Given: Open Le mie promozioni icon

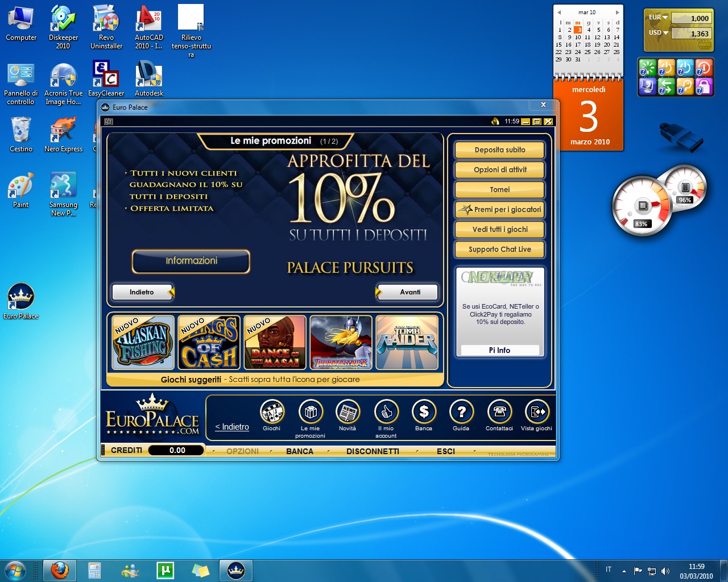Looking at the screenshot, I should [311, 411].
